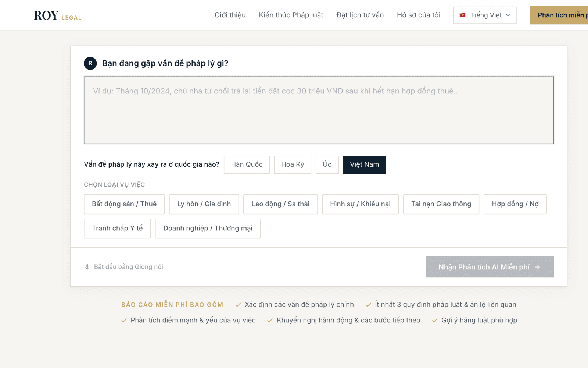The height and width of the screenshot is (368, 588).
Task: Click text Phân tích điểm mạnh & yếu của vụ việc
Action: pos(193,320)
